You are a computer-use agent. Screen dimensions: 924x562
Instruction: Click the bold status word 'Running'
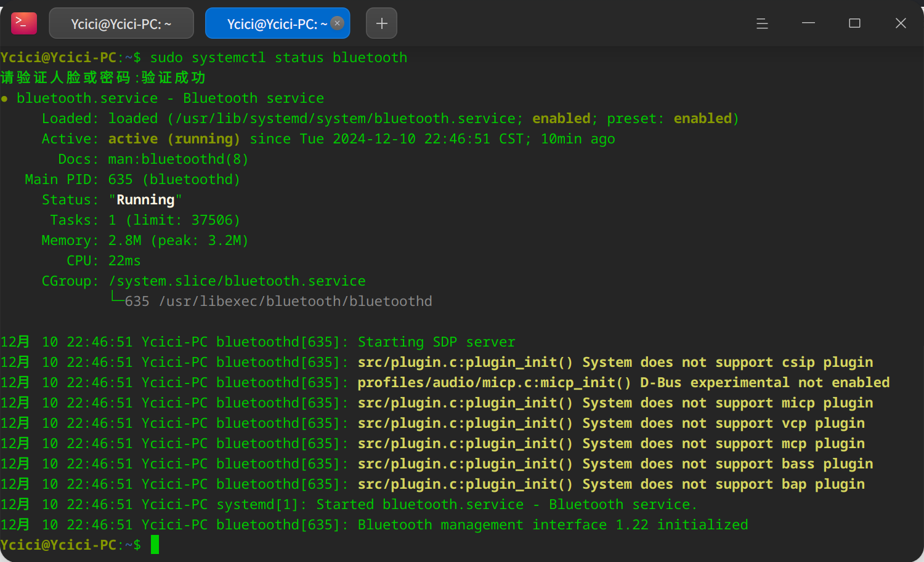pyautogui.click(x=145, y=200)
